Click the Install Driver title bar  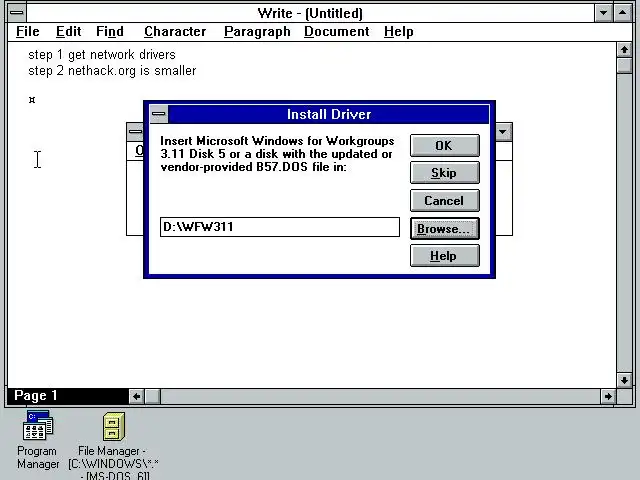[329, 114]
